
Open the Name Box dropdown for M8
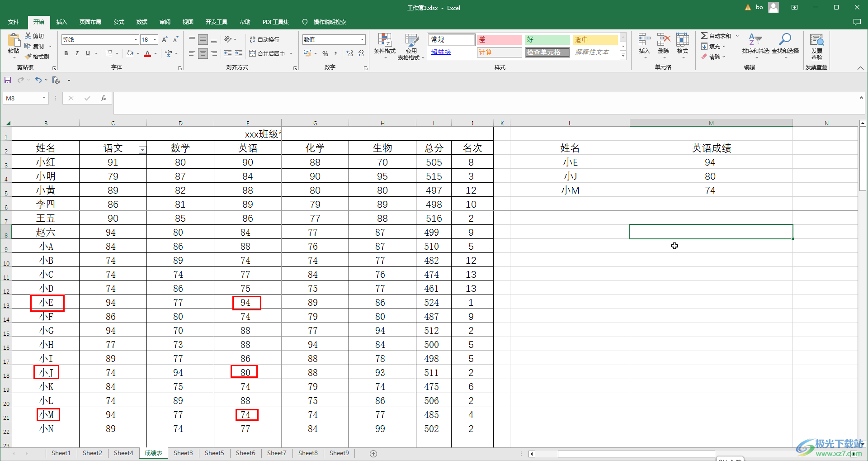click(x=44, y=98)
